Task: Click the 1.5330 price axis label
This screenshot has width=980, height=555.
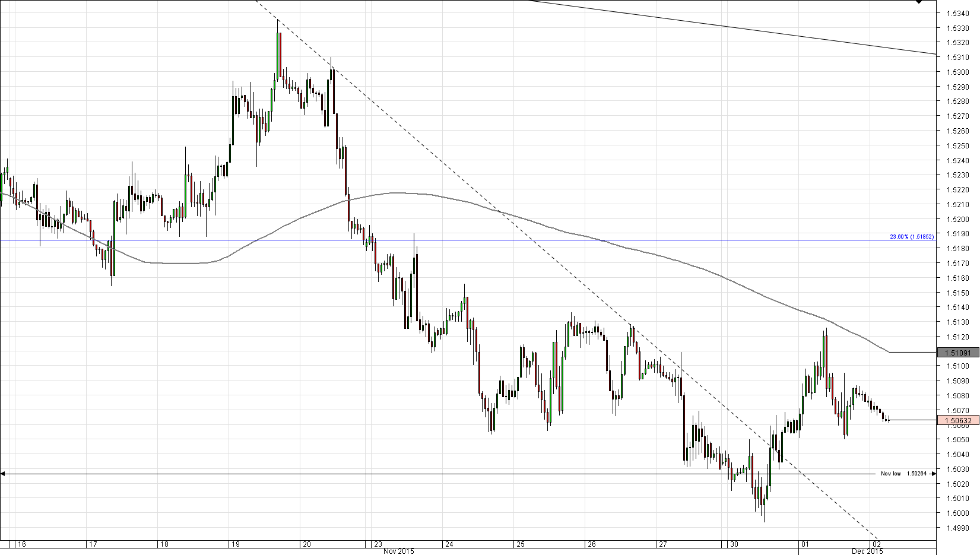Action: click(959, 28)
